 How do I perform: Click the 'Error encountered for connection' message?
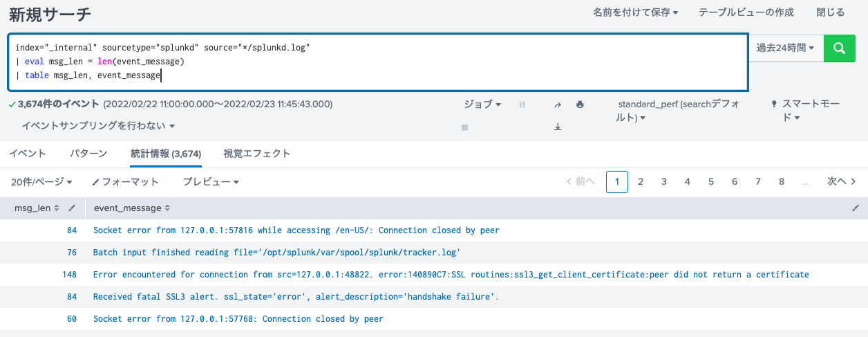[x=451, y=275]
